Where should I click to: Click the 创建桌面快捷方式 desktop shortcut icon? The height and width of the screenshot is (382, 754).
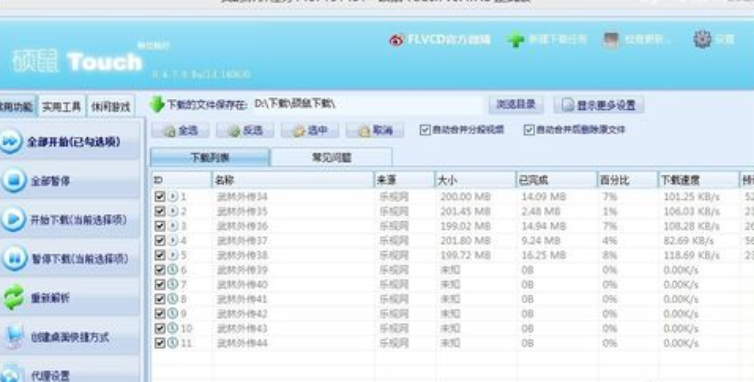tap(14, 337)
